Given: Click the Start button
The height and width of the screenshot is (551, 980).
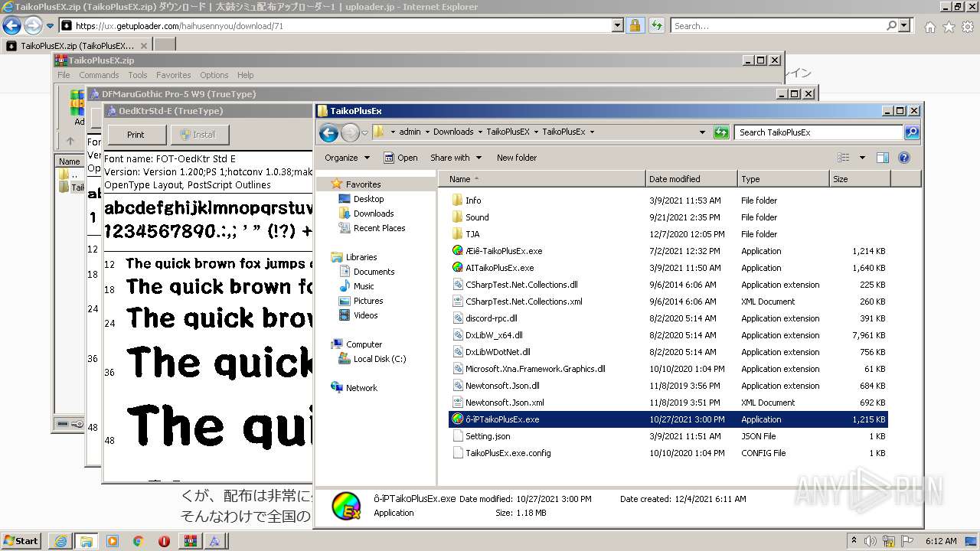Looking at the screenshot, I should [x=21, y=541].
